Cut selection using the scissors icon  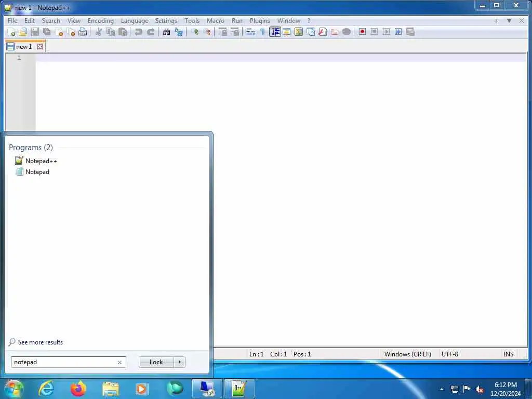click(99, 32)
